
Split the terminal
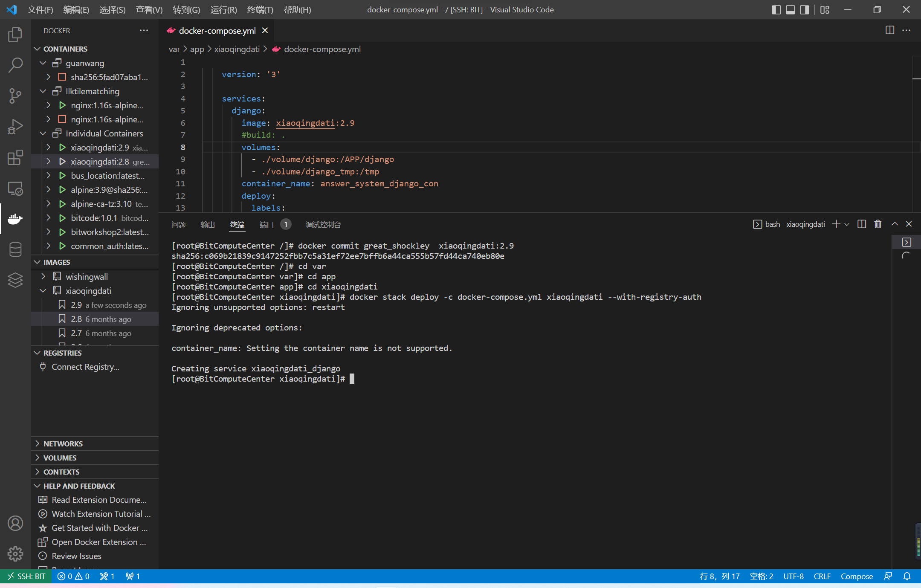pyautogui.click(x=862, y=224)
